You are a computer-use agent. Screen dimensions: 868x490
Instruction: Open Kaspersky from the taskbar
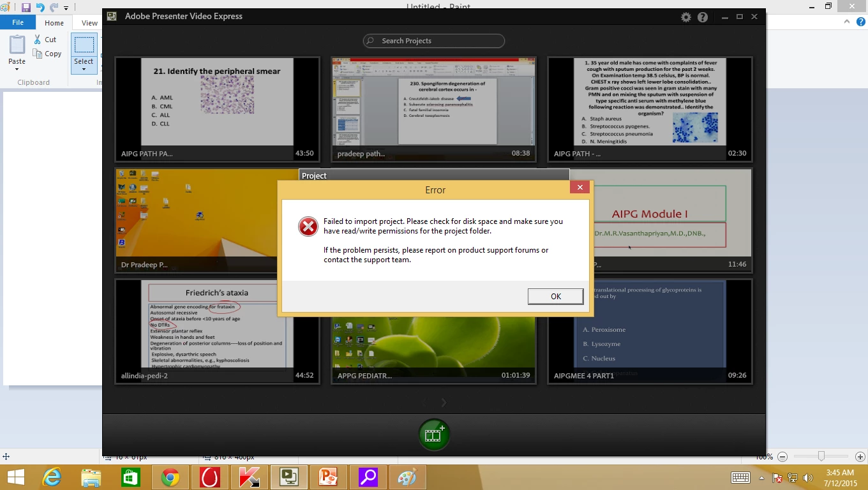click(x=249, y=477)
